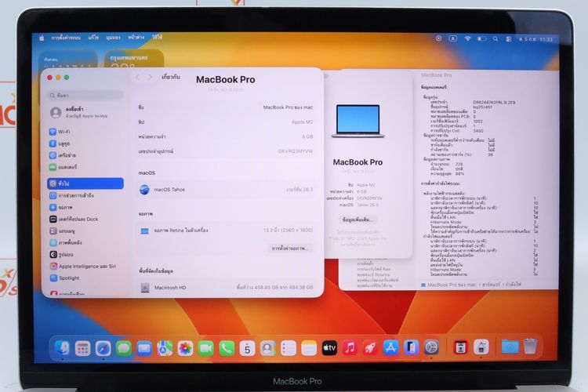Click the Macintosh HD storage row

point(226,288)
